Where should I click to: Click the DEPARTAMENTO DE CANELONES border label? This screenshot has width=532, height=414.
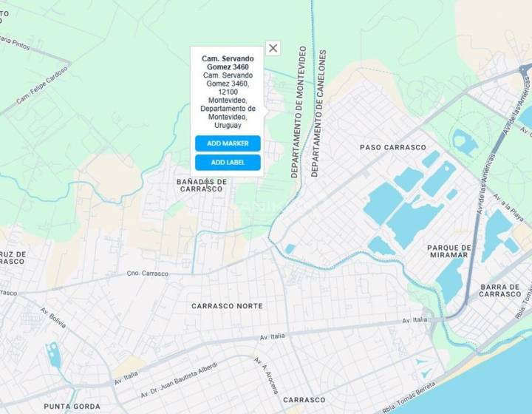(318, 114)
